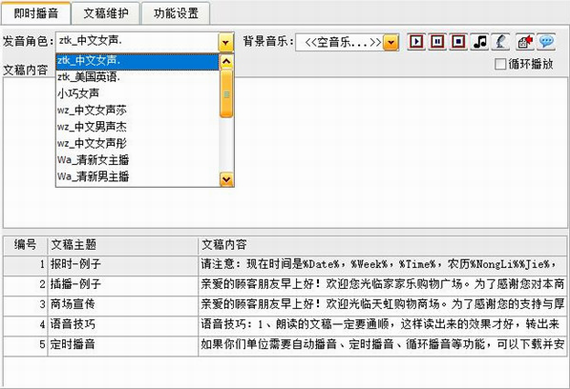Expand the 背景音乐 dropdown arrow
Screen dimensions: 570x389
tap(391, 43)
